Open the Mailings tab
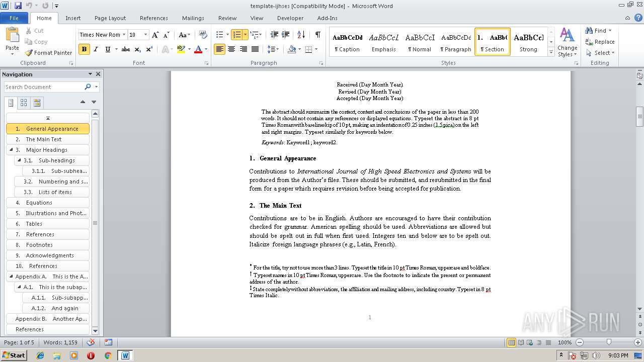This screenshot has width=644, height=362. pyautogui.click(x=193, y=18)
